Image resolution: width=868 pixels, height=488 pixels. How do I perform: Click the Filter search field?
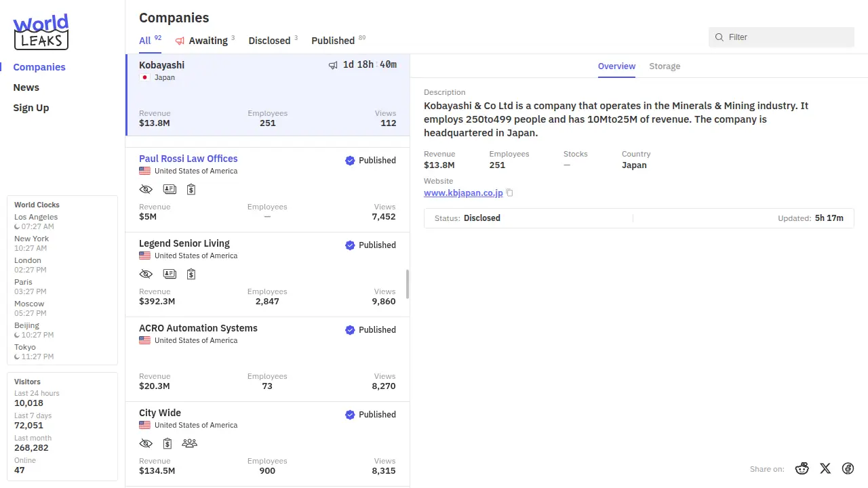787,37
